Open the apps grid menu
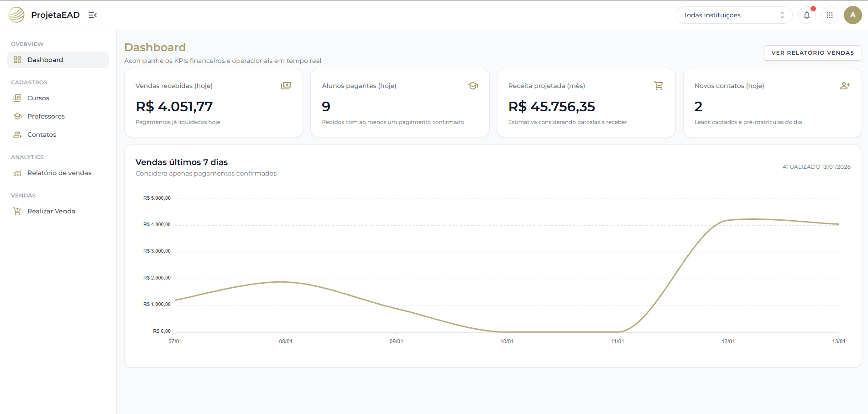Viewport: 868px width, 414px height. pyautogui.click(x=829, y=15)
